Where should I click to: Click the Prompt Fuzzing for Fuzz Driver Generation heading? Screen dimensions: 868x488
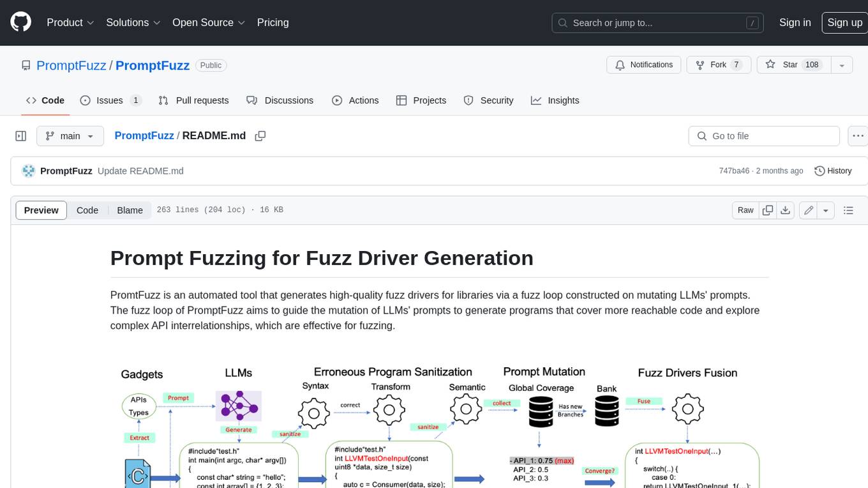click(x=322, y=258)
